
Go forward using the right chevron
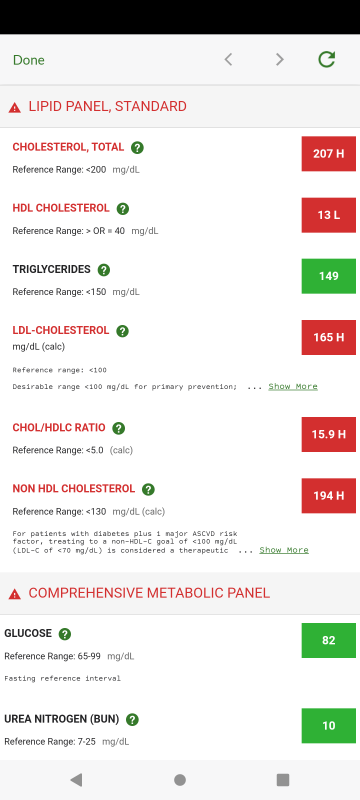click(279, 60)
